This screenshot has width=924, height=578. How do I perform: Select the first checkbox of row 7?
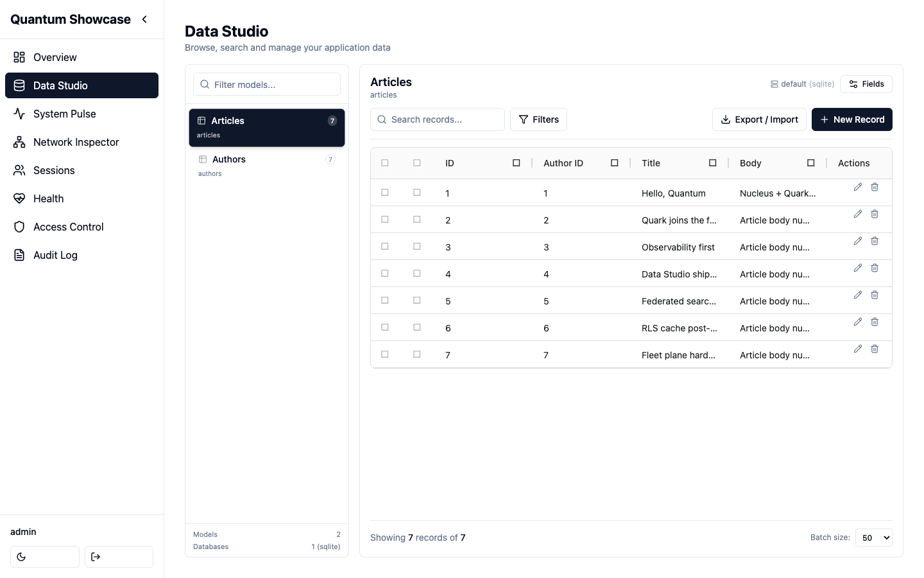pos(385,355)
